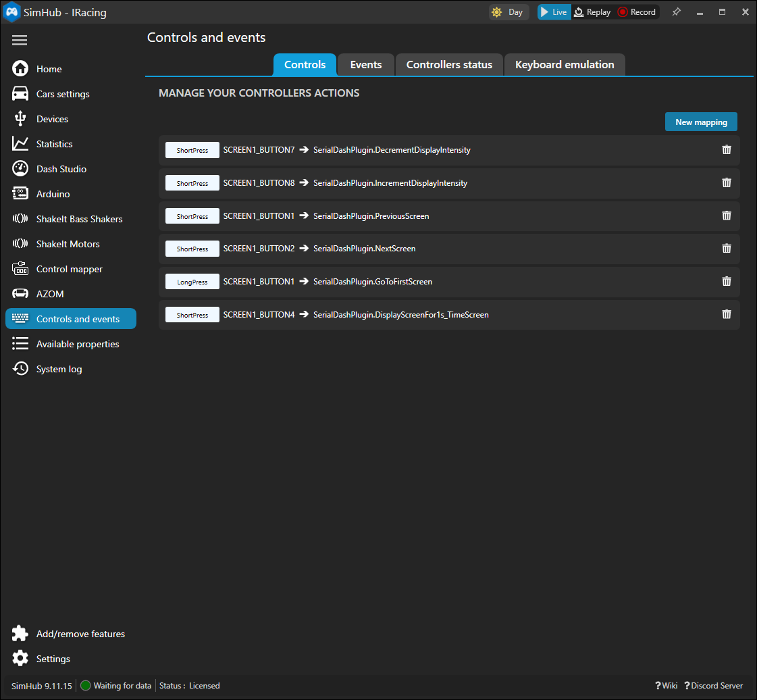Click ShortPress button for SCREEN1_BUTTON7
757x700 pixels.
point(192,150)
